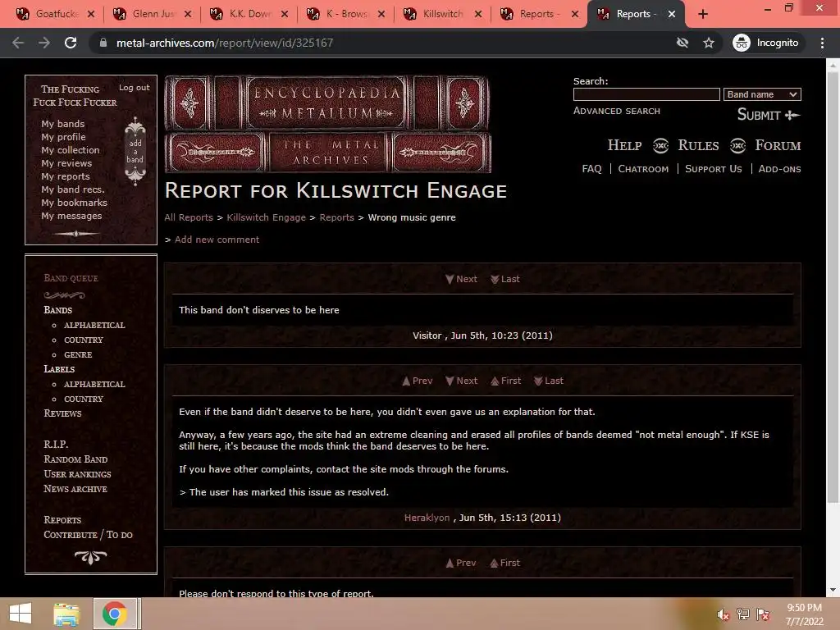Screen dimensions: 840x630
Task: Click the lock icon in address bar
Action: click(103, 43)
